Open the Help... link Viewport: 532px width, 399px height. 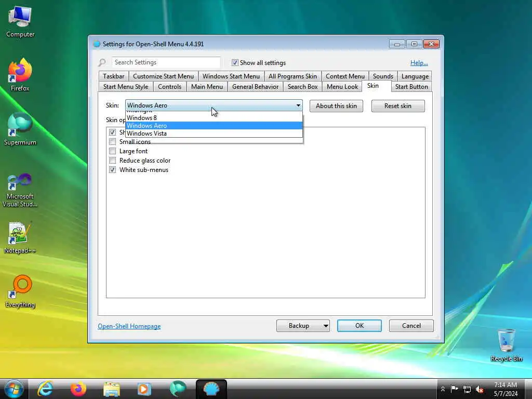(x=419, y=63)
